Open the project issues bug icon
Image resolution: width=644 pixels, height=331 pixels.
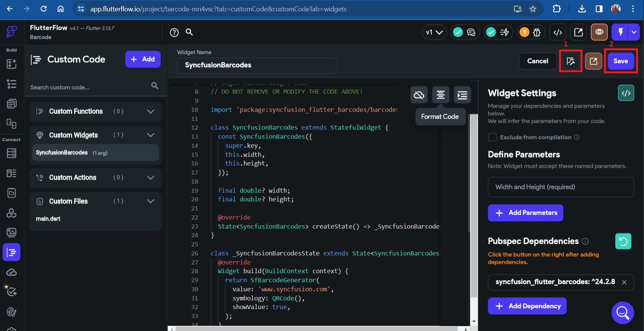536,32
